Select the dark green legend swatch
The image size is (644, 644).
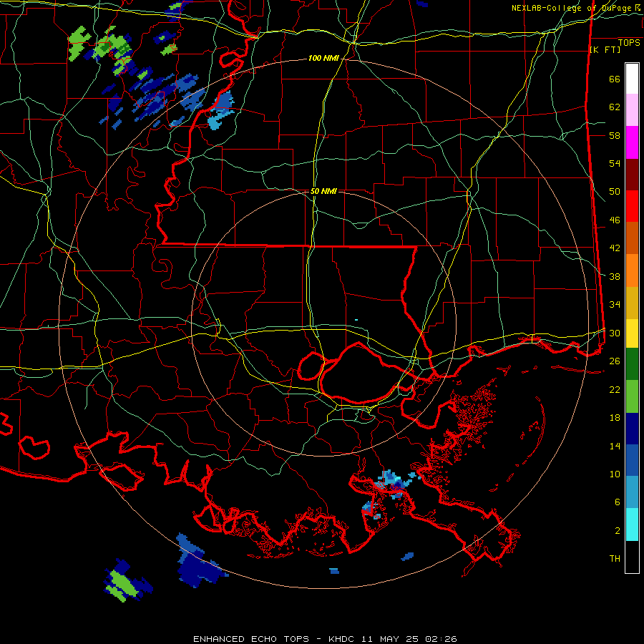click(x=632, y=364)
